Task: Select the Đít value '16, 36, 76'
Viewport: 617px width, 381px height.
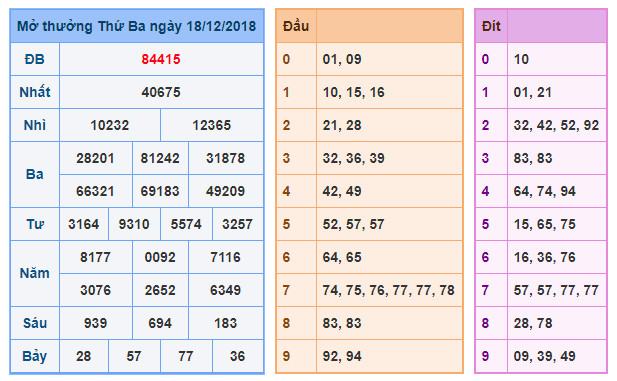Action: point(545,258)
